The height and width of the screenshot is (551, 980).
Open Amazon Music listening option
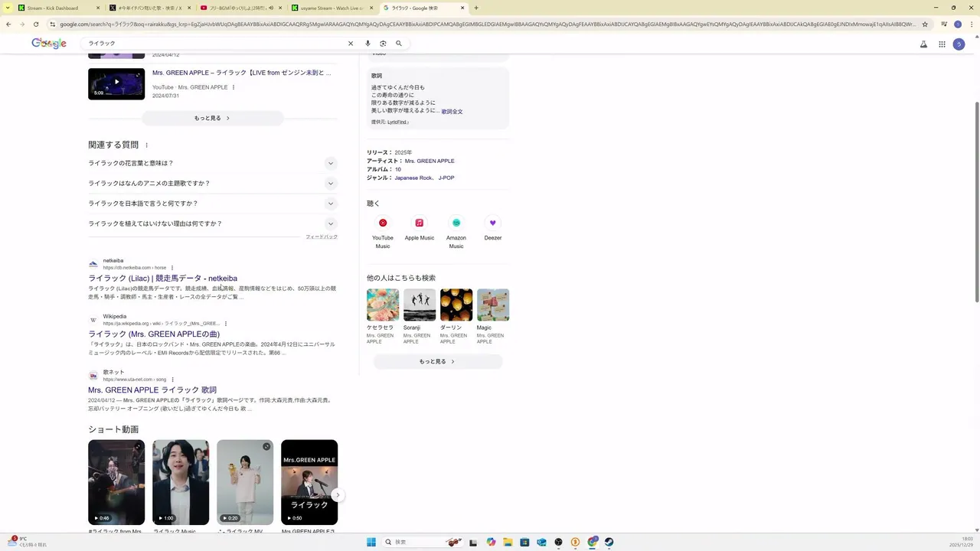pyautogui.click(x=456, y=232)
